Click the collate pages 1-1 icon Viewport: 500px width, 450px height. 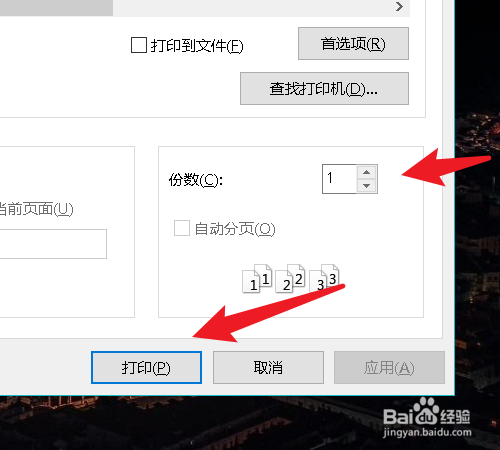tap(257, 278)
